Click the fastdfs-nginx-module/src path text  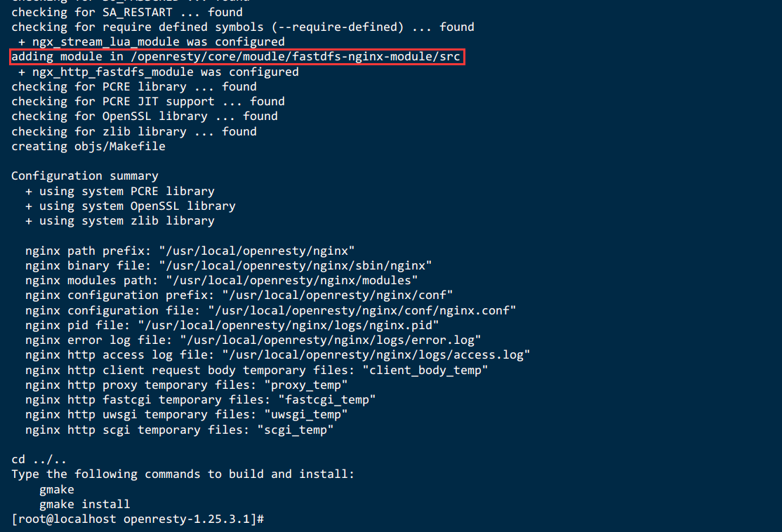tap(376, 57)
